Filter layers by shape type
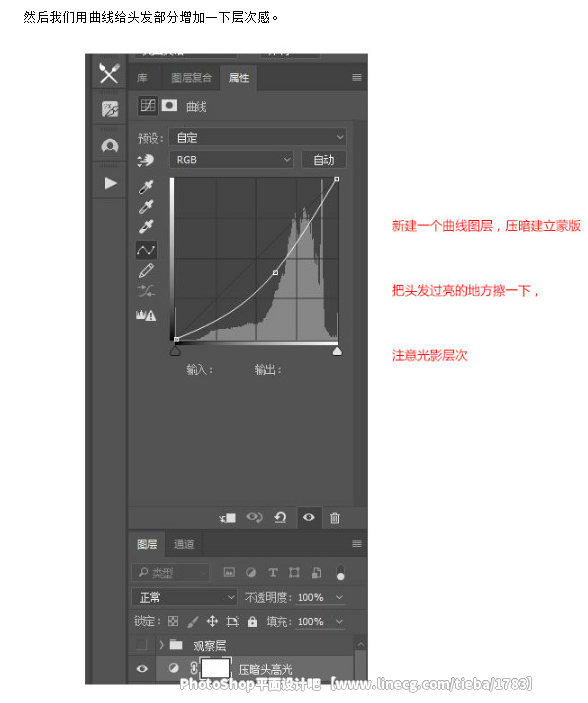The height and width of the screenshot is (703, 588). click(294, 572)
